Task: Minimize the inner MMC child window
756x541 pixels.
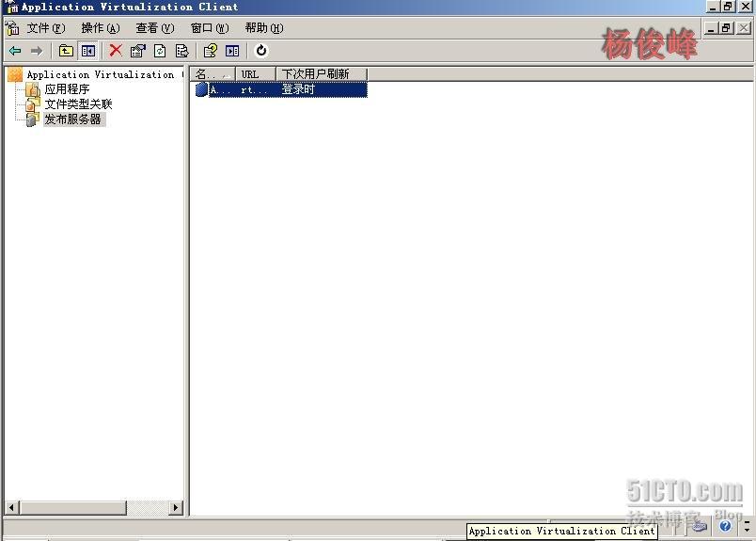Action: point(711,28)
